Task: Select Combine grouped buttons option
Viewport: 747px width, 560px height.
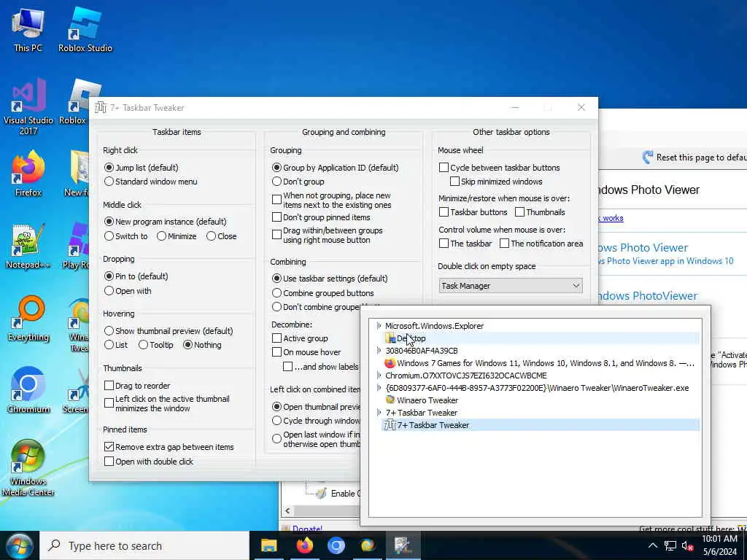Action: (x=276, y=293)
